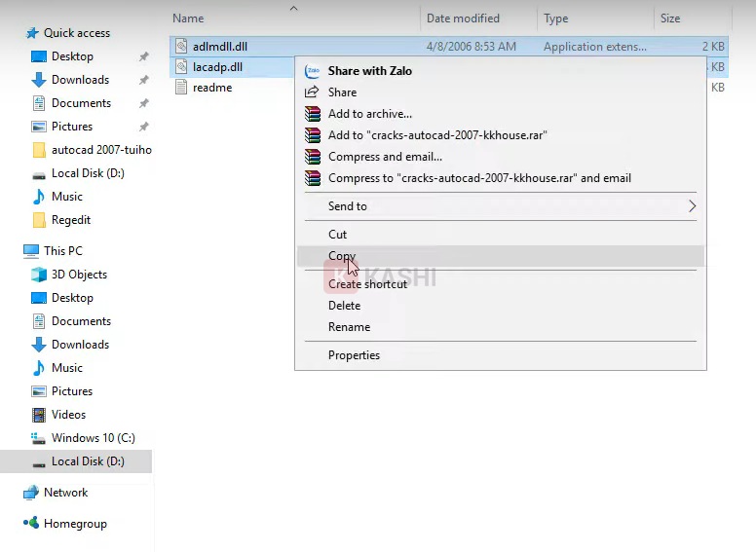Click the Regedit folder icon
The height and width of the screenshot is (552, 756).
(x=39, y=220)
